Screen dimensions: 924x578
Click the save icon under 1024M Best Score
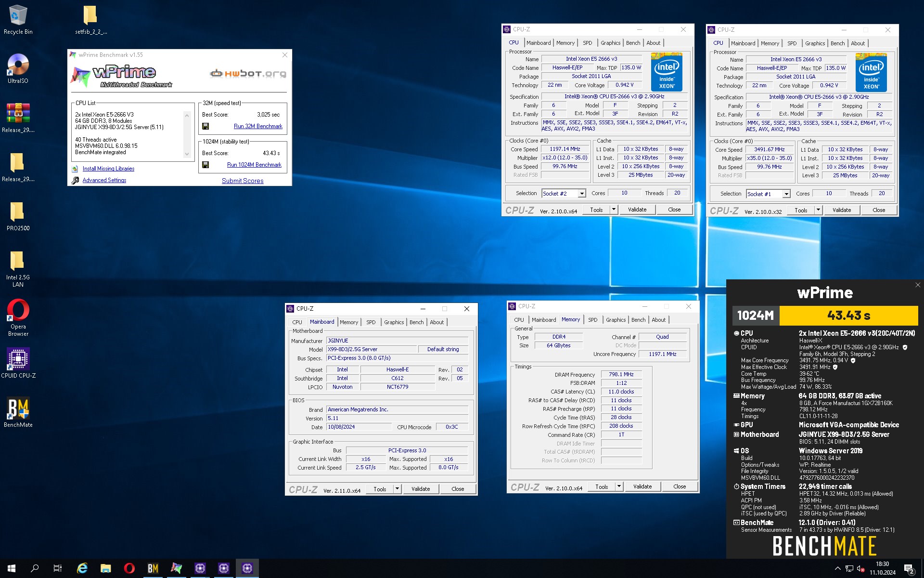point(205,165)
